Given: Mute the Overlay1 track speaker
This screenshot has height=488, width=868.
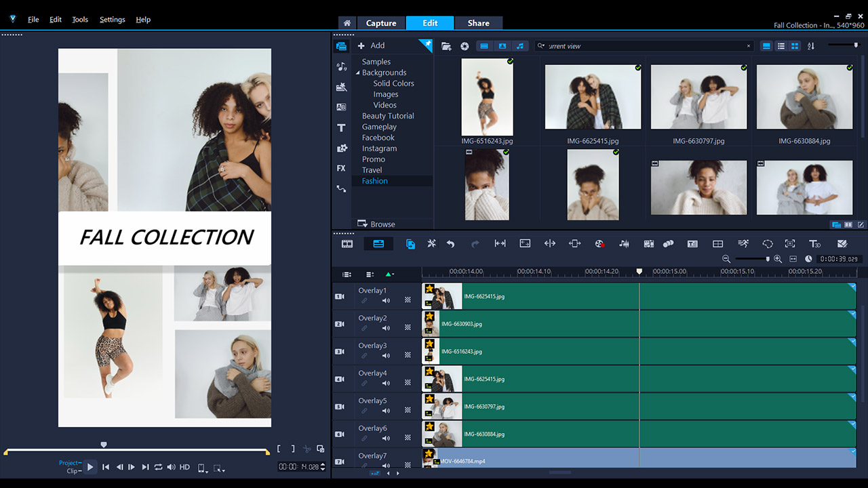Looking at the screenshot, I should tap(386, 300).
